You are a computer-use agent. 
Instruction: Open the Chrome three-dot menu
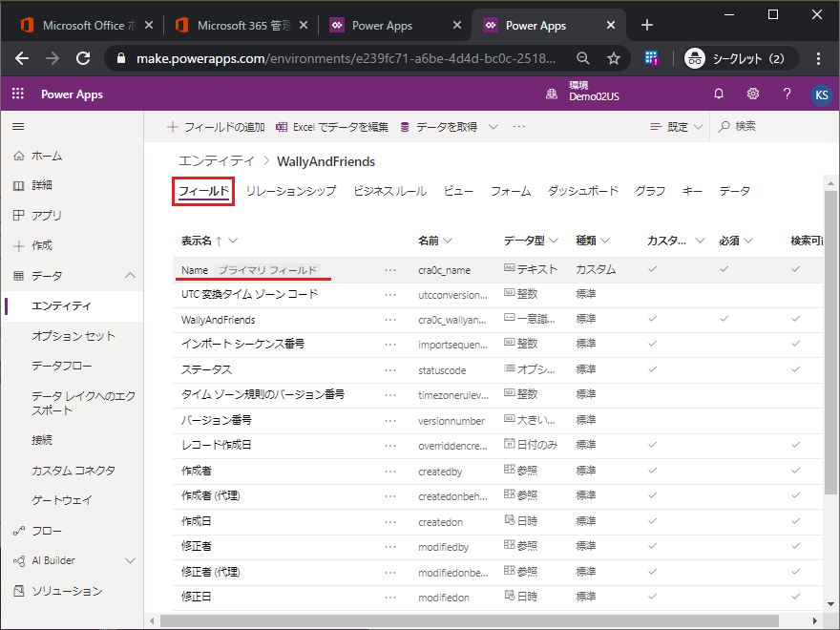(x=818, y=58)
